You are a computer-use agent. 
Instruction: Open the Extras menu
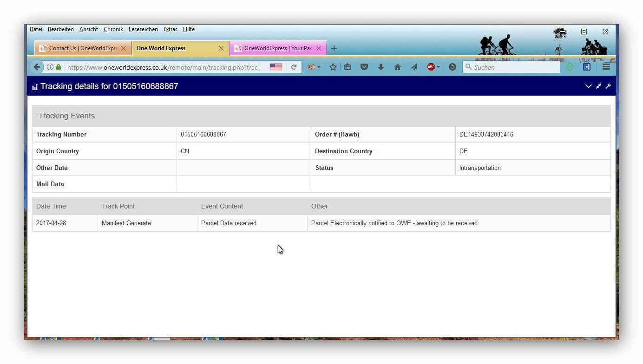(170, 29)
